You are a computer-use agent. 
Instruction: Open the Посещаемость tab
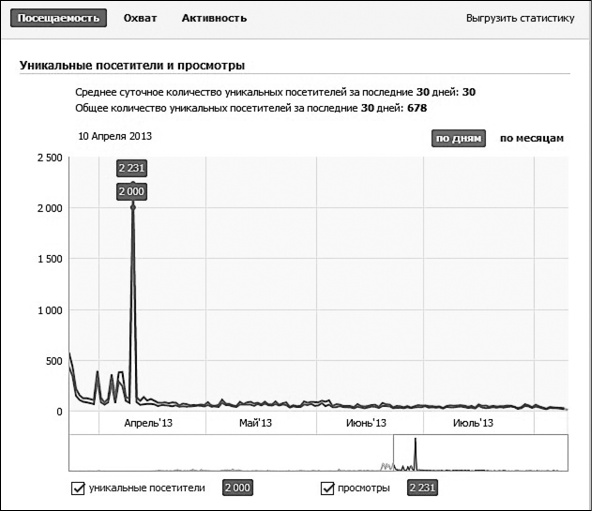tap(59, 18)
